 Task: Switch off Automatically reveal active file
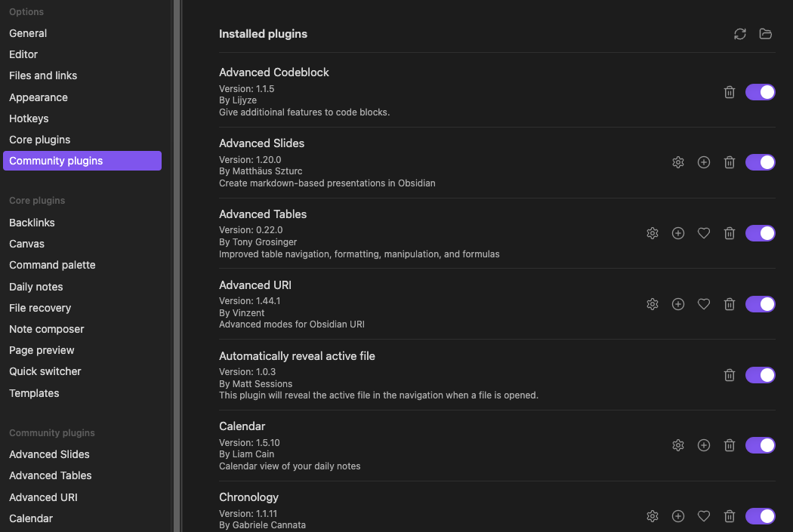(760, 375)
